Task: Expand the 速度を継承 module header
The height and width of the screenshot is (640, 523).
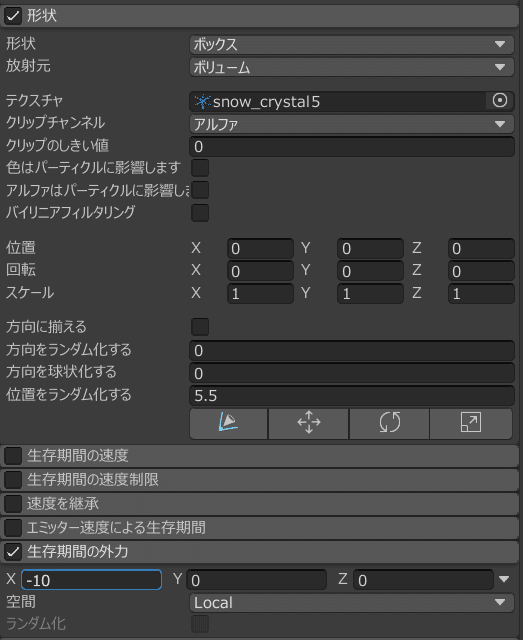Action: pyautogui.click(x=261, y=504)
